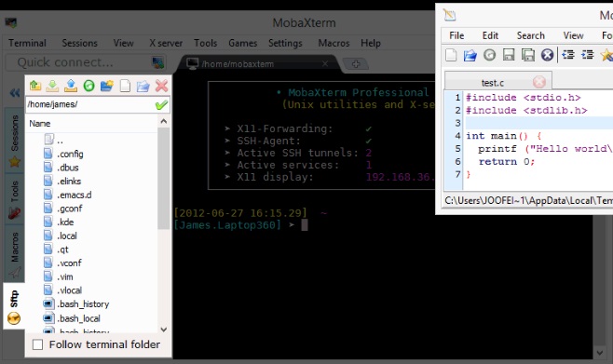Viewport: 613px width, 364px height.
Task: Create new file in SFTP panel
Action: (125, 86)
